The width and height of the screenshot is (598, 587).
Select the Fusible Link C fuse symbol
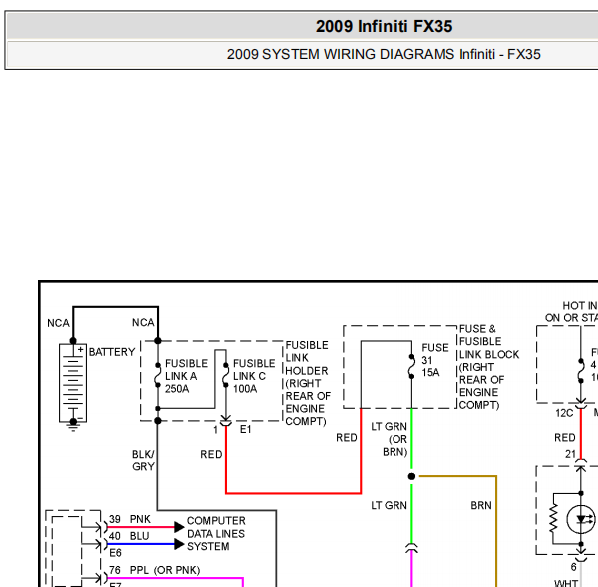226,375
